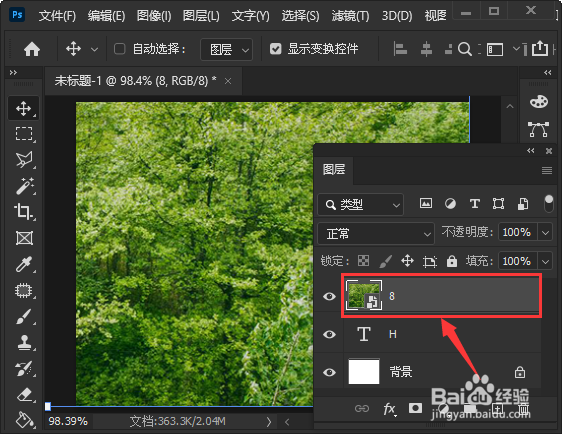The height and width of the screenshot is (434, 562).
Task: Select the History Brush tool
Action: [24, 369]
